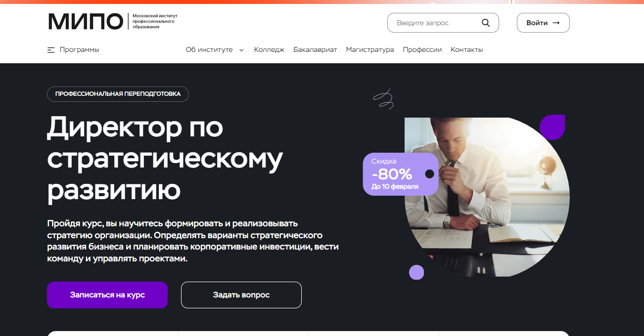Click the scribble doodle above the photo

(383, 99)
